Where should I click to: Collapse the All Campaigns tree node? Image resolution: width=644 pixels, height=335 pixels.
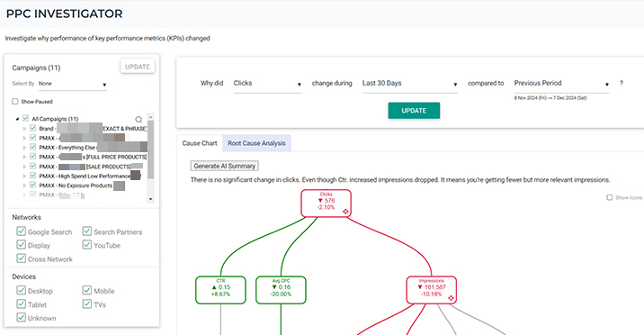point(17,119)
